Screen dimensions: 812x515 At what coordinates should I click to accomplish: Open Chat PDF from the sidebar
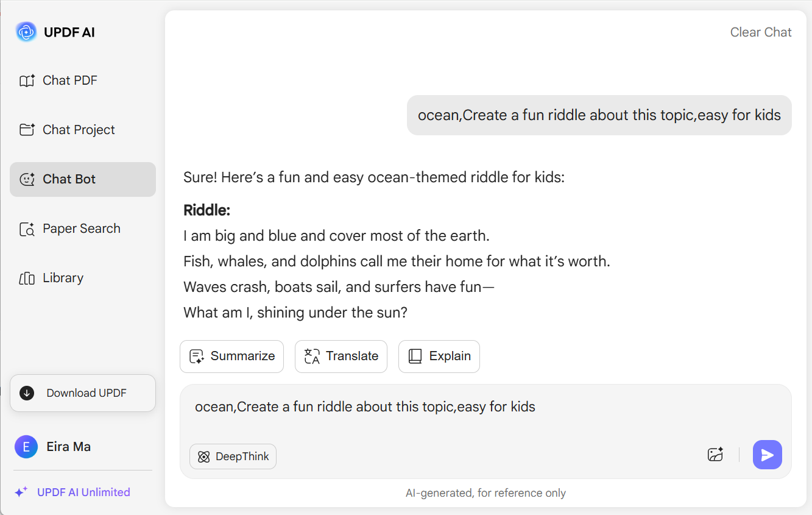(83, 80)
